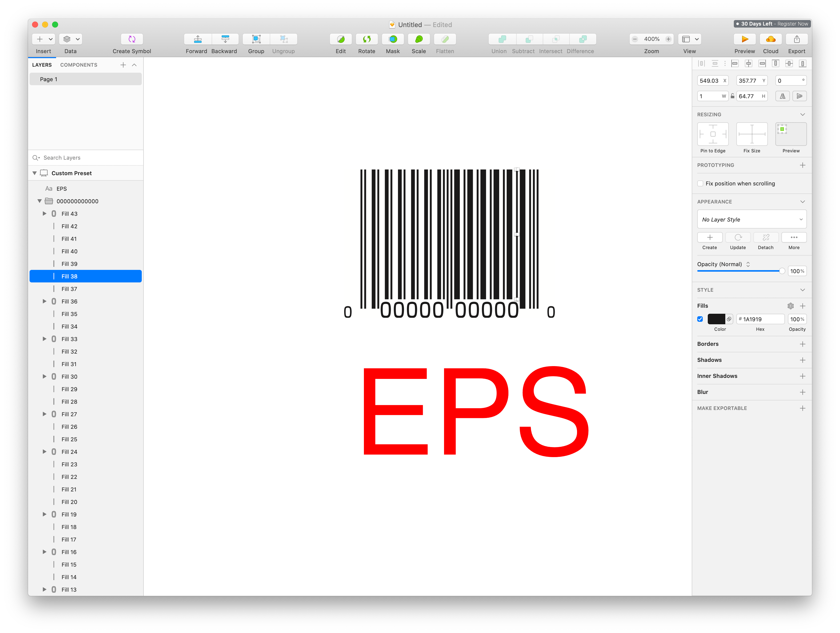Add a Shadow to the layer
This screenshot has height=633, width=840.
pos(802,360)
